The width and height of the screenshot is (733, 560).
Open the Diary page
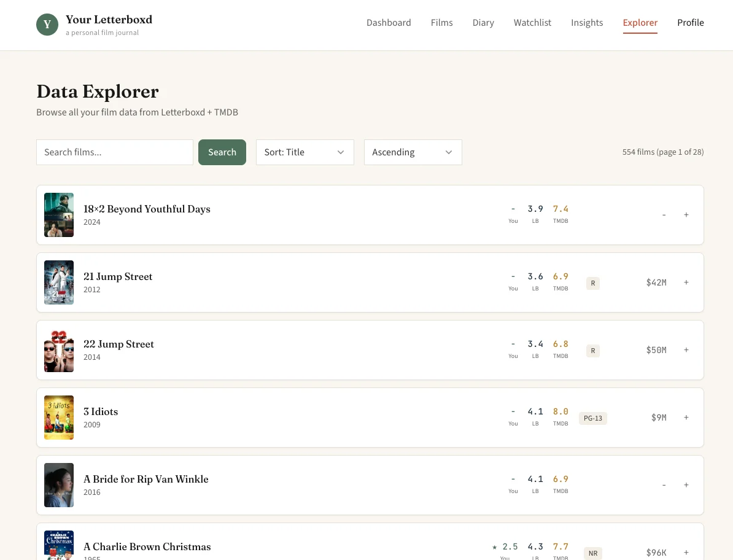coord(483,23)
